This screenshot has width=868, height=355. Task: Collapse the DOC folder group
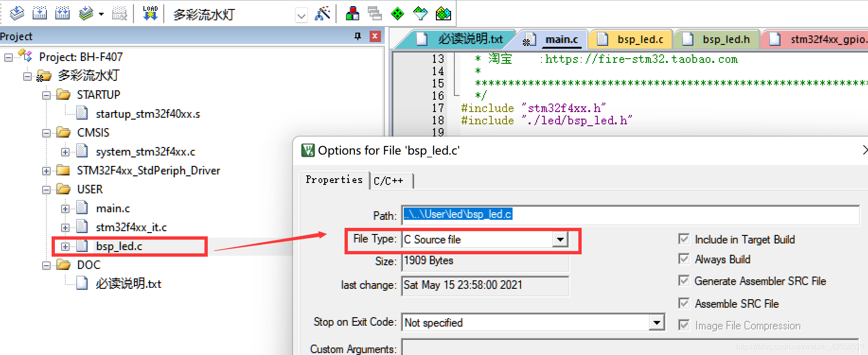point(46,266)
